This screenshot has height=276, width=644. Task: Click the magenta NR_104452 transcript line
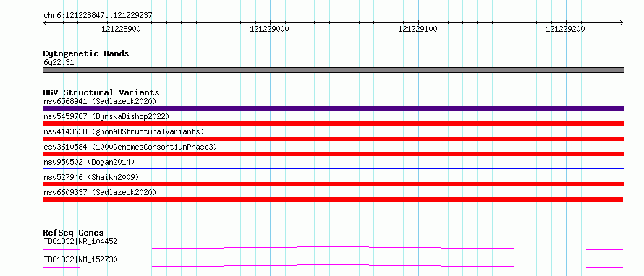[333, 248]
